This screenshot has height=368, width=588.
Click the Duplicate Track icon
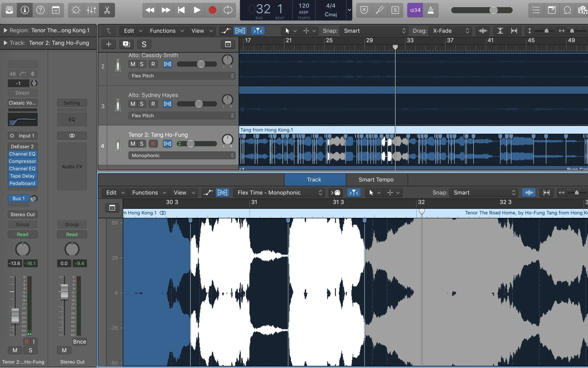(x=126, y=44)
